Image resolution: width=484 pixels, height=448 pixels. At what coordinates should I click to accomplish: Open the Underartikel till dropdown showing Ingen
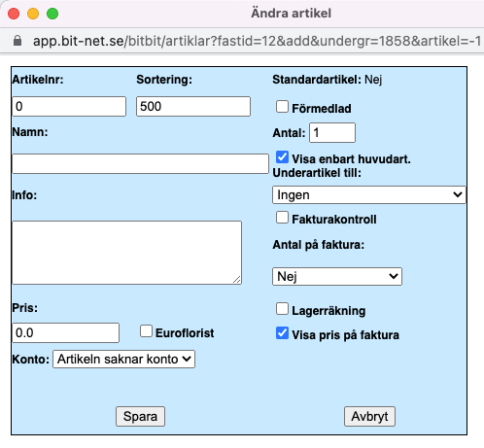[368, 194]
